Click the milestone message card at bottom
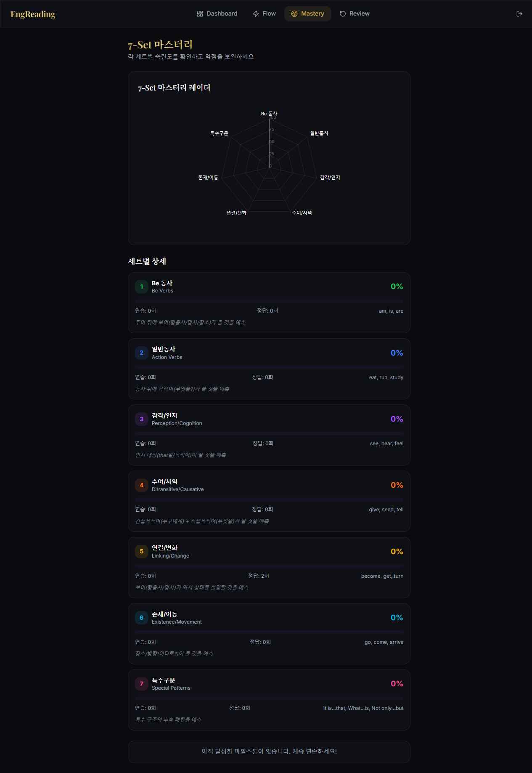 pyautogui.click(x=269, y=752)
